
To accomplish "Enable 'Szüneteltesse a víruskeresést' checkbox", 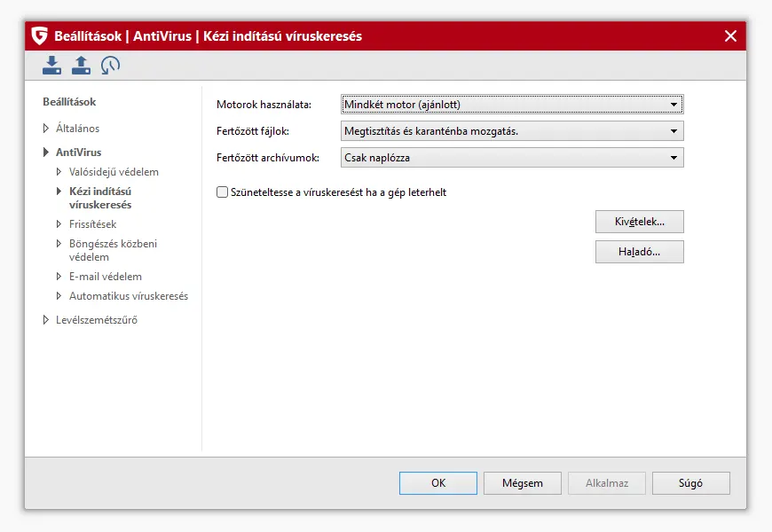I will tap(223, 192).
